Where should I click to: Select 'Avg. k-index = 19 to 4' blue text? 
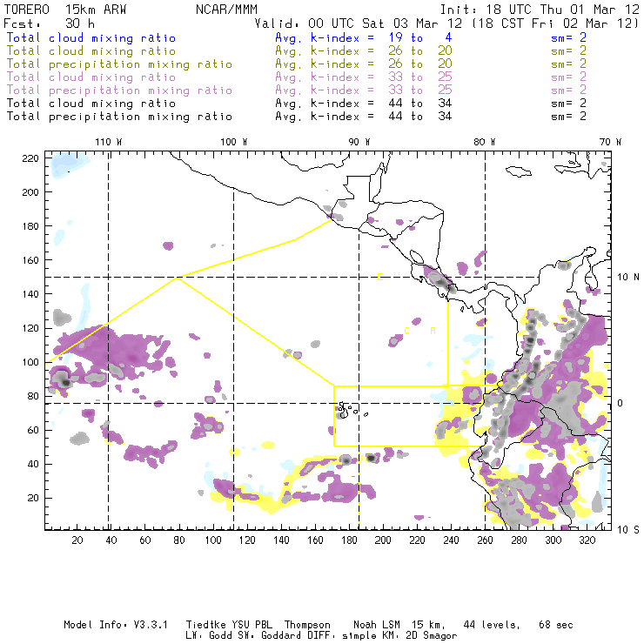[364, 37]
